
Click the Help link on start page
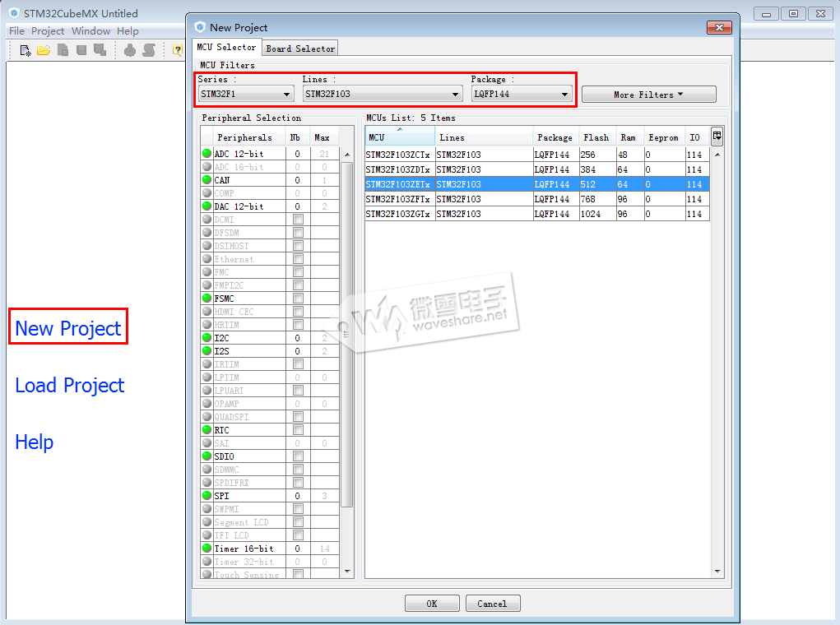35,442
